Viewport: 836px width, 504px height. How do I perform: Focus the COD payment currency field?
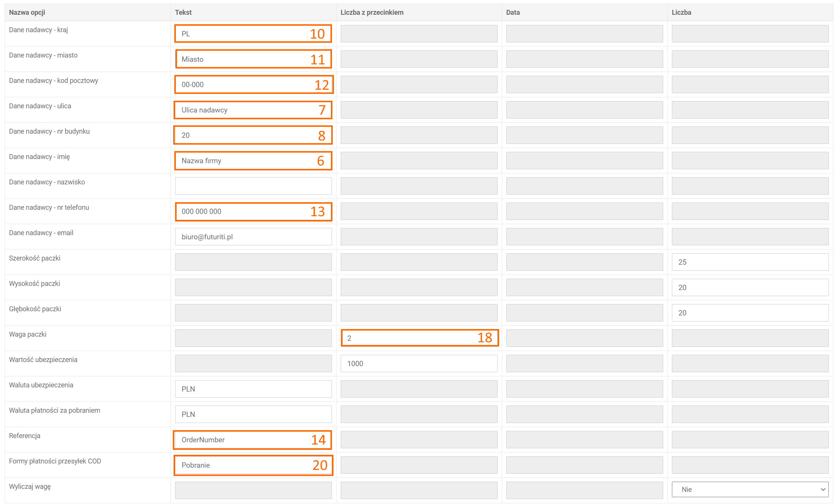[253, 414]
